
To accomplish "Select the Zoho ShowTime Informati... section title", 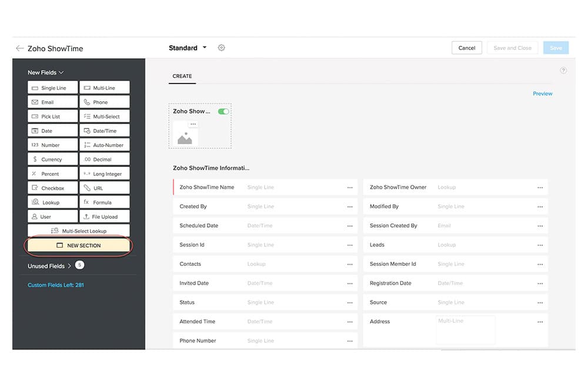I will [211, 168].
